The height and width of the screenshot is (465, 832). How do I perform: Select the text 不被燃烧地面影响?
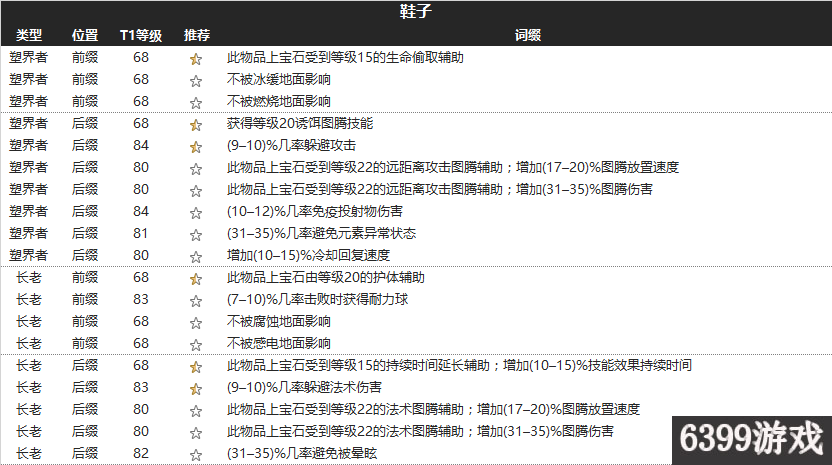(x=279, y=101)
